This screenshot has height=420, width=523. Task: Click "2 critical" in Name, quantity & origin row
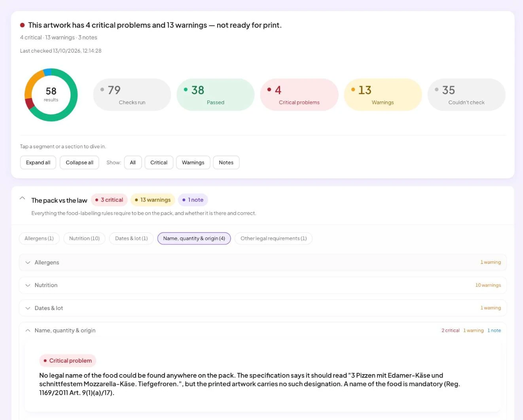pyautogui.click(x=451, y=331)
